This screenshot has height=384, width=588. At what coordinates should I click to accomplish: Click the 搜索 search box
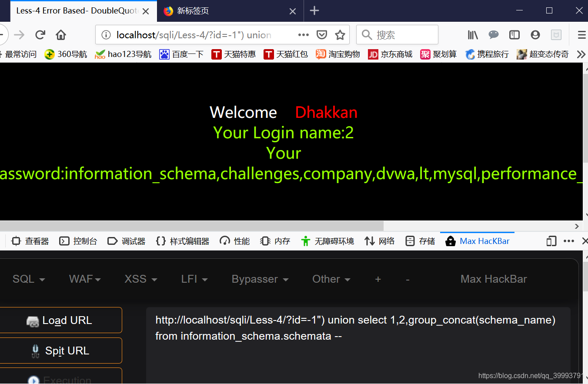(x=397, y=35)
